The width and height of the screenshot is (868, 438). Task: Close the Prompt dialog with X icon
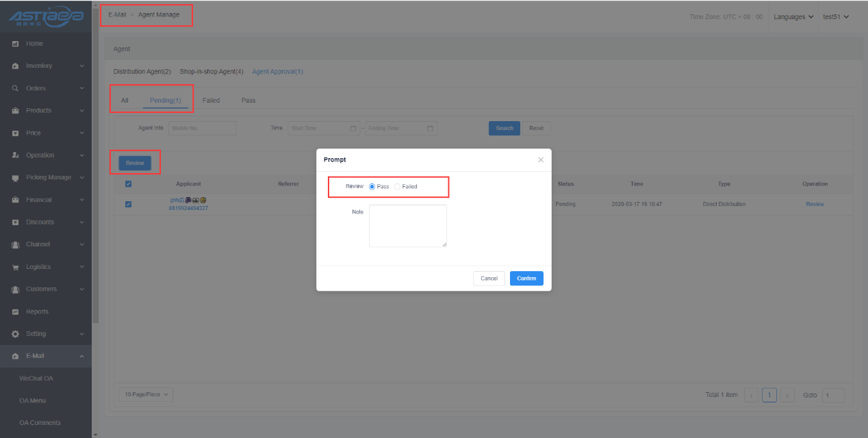tap(540, 159)
